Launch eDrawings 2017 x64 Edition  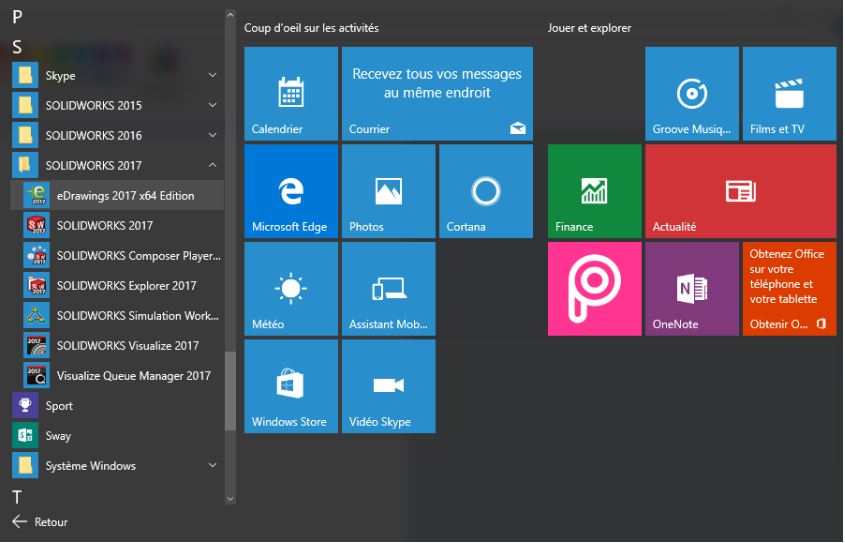(x=117, y=196)
